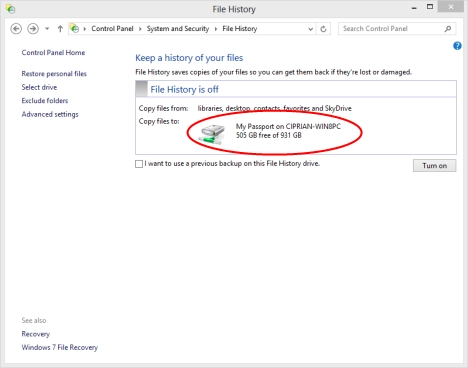468x368 pixels.
Task: Click 'Keep a history of your files' heading
Action: coord(189,58)
